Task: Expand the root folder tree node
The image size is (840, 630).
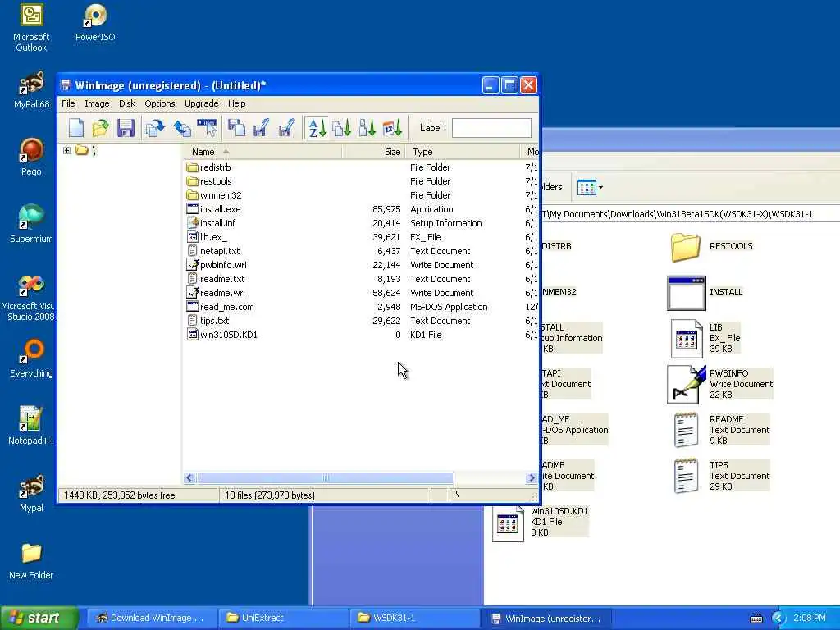Action: coord(67,151)
